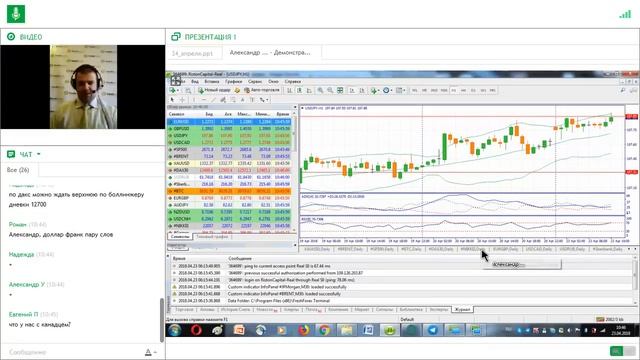Screen dimensions: 640x360
Task: Click the webcam video thumbnail
Action: tap(83, 87)
